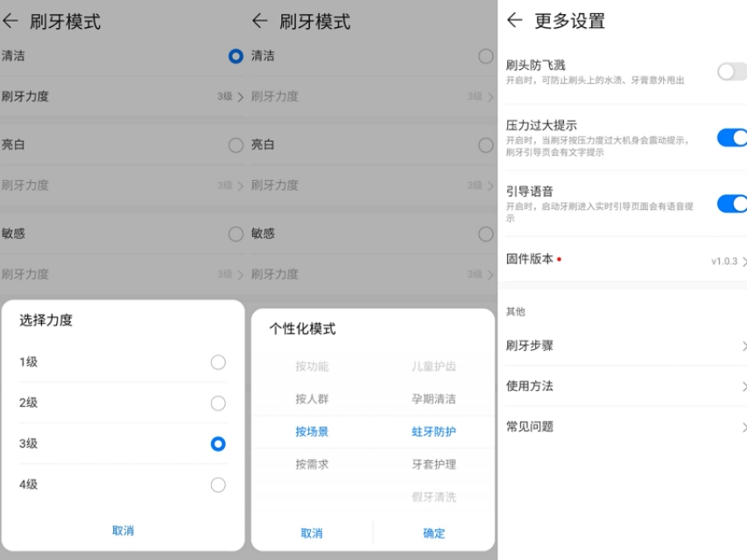Expand the 刷牙力度 row under 清洁
The height and width of the screenshot is (560, 747).
coord(123,97)
